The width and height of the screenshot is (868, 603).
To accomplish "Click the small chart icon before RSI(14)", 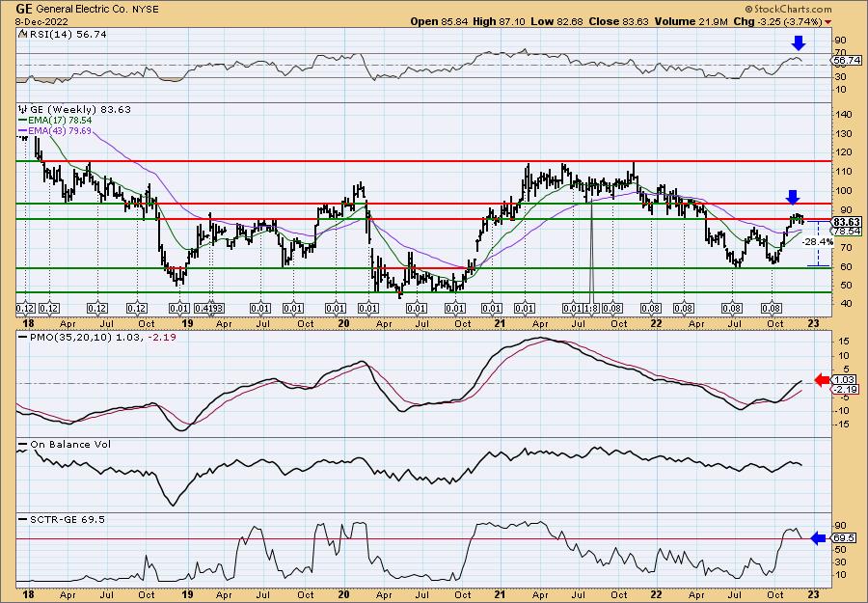I will click(22, 34).
